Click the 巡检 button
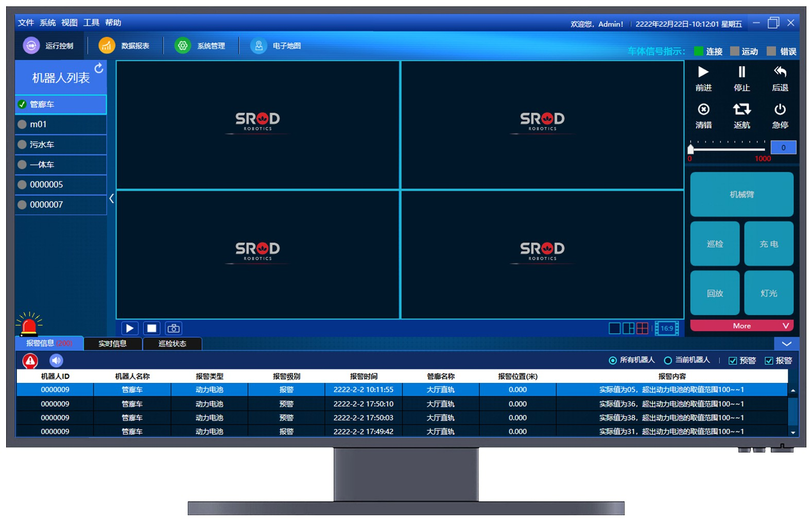 [715, 244]
